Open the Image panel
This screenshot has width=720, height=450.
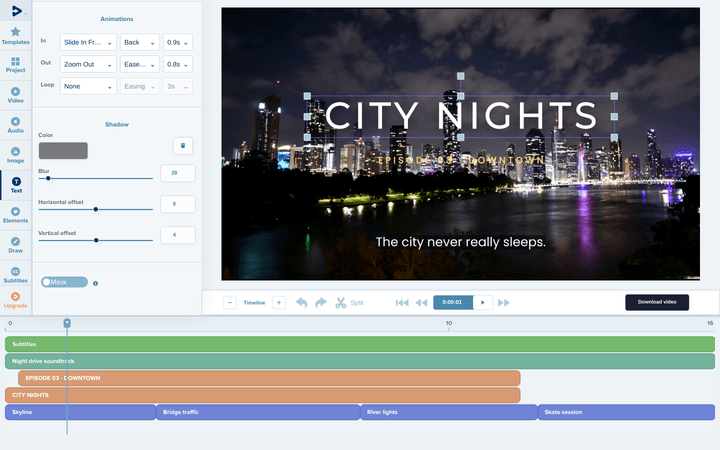[16, 155]
